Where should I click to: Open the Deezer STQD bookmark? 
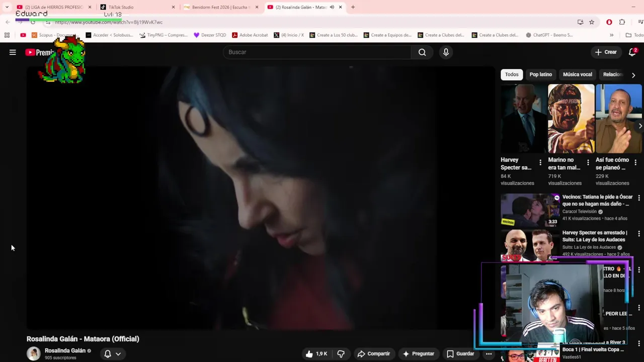pos(210,35)
